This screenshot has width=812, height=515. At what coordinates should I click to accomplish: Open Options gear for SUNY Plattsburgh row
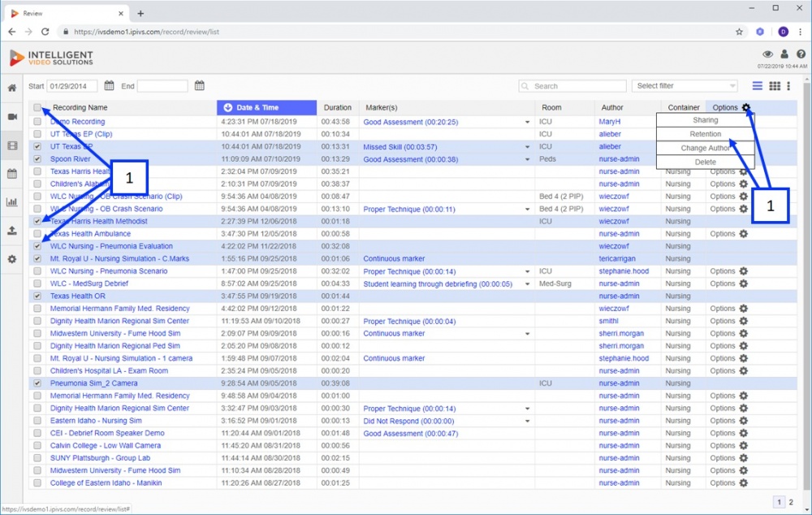(744, 458)
